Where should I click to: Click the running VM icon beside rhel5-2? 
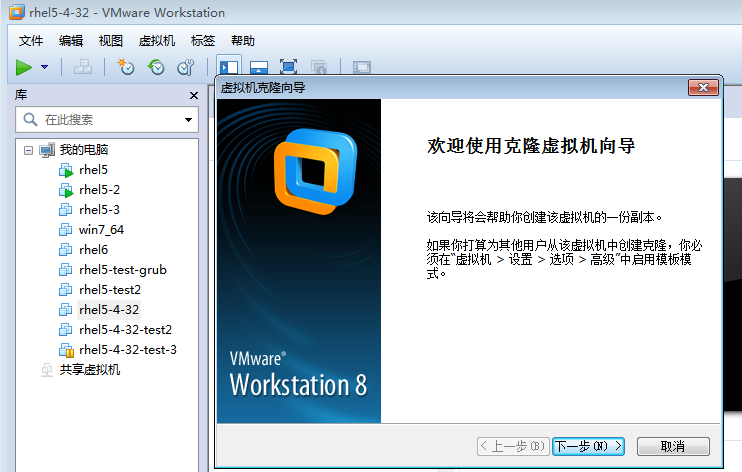[x=66, y=190]
